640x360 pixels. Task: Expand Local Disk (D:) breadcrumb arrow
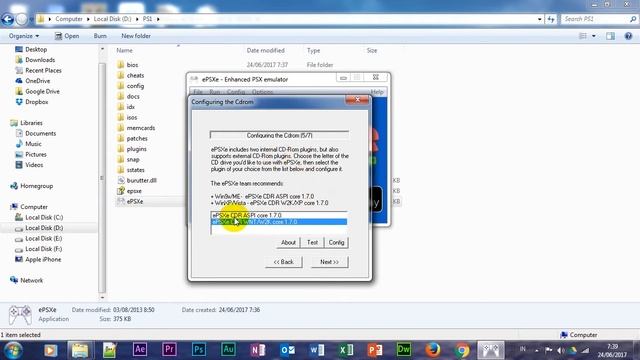pyautogui.click(x=137, y=19)
